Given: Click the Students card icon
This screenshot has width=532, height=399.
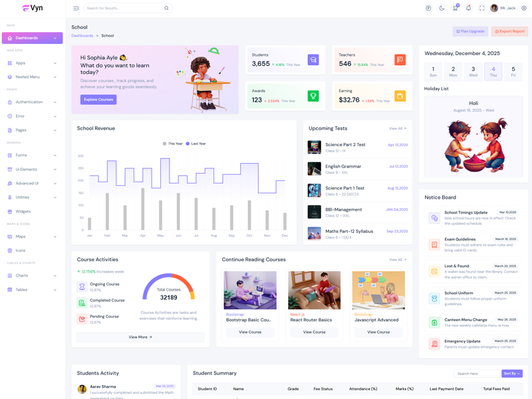Looking at the screenshot, I should click(313, 60).
